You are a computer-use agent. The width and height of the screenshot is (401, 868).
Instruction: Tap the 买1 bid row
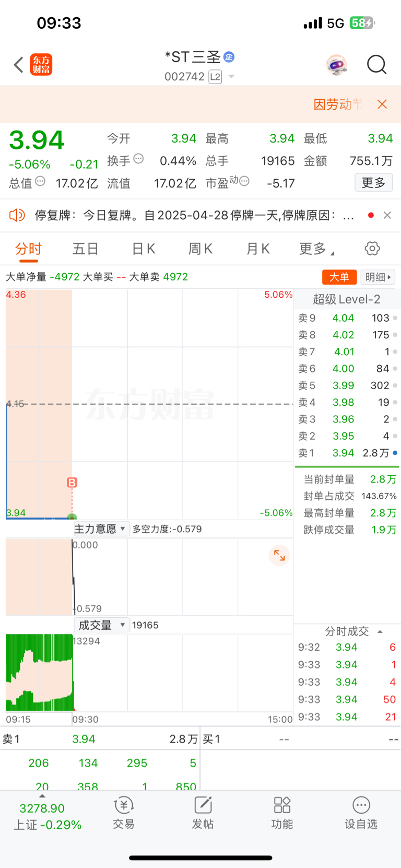pos(300,739)
